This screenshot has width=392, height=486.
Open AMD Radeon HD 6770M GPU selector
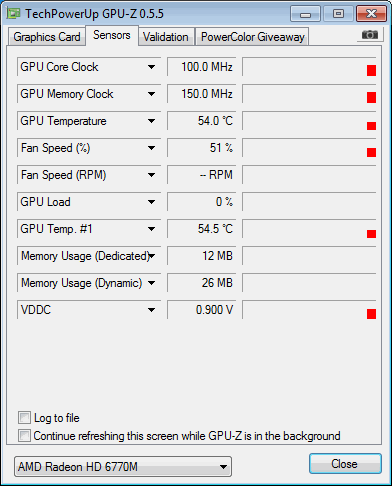[x=123, y=466]
